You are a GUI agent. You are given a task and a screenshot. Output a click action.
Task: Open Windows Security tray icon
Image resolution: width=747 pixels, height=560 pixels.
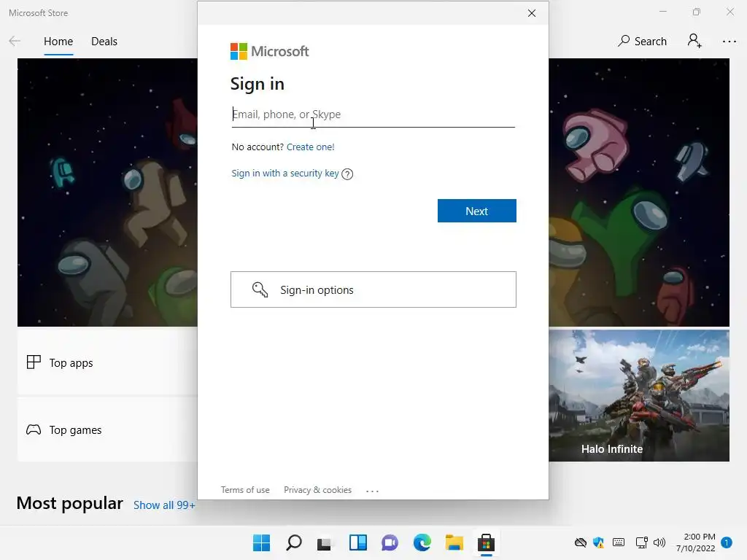tap(598, 542)
